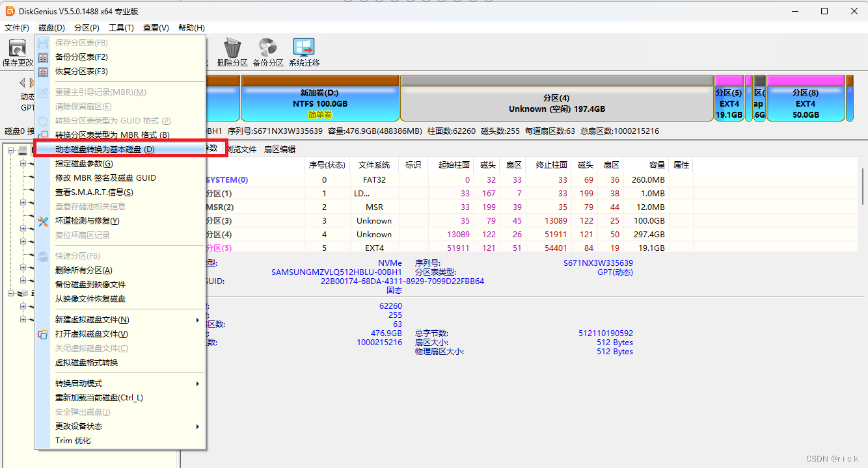Click the previous disk left arrow icon

click(22, 83)
